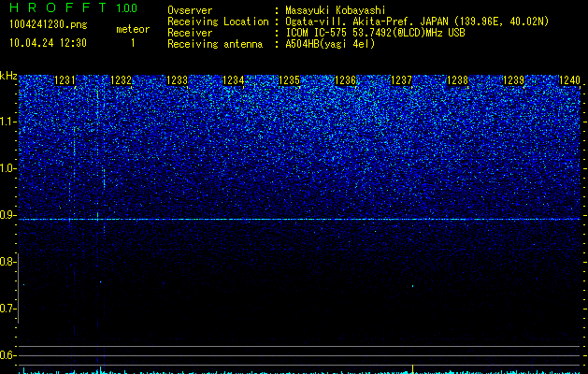
Task: Click the 1.1 kHz axis label
Action: tap(7, 122)
